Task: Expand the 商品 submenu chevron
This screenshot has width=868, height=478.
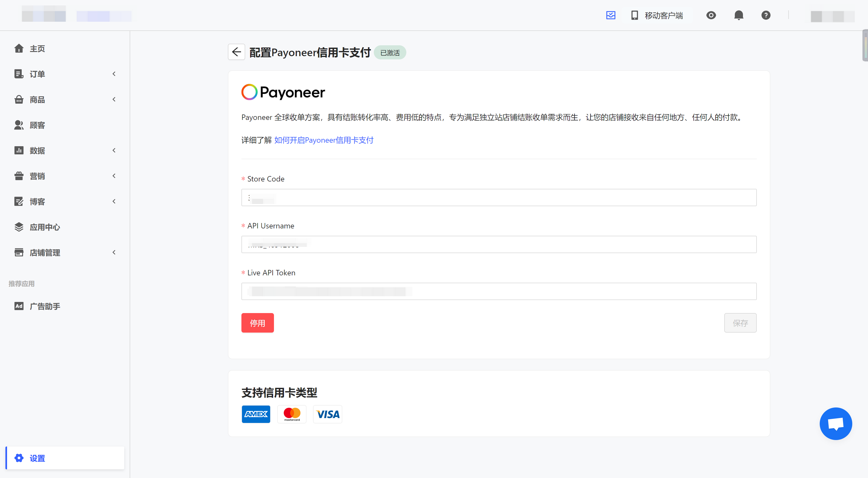Action: (114, 100)
